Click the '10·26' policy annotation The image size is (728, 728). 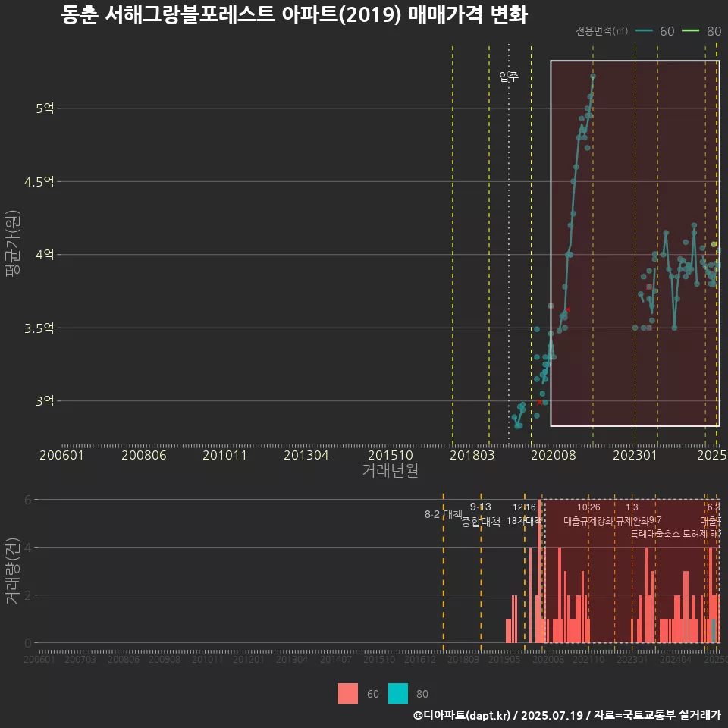click(x=588, y=507)
